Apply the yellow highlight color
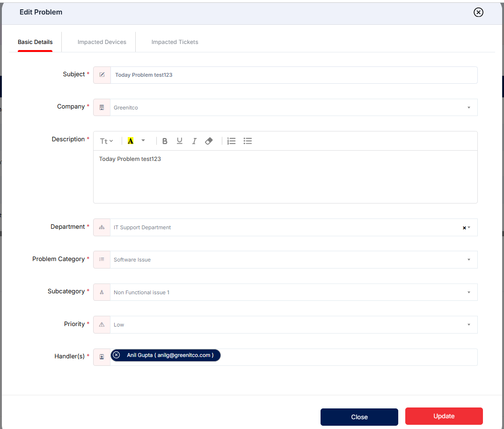 pyautogui.click(x=131, y=141)
